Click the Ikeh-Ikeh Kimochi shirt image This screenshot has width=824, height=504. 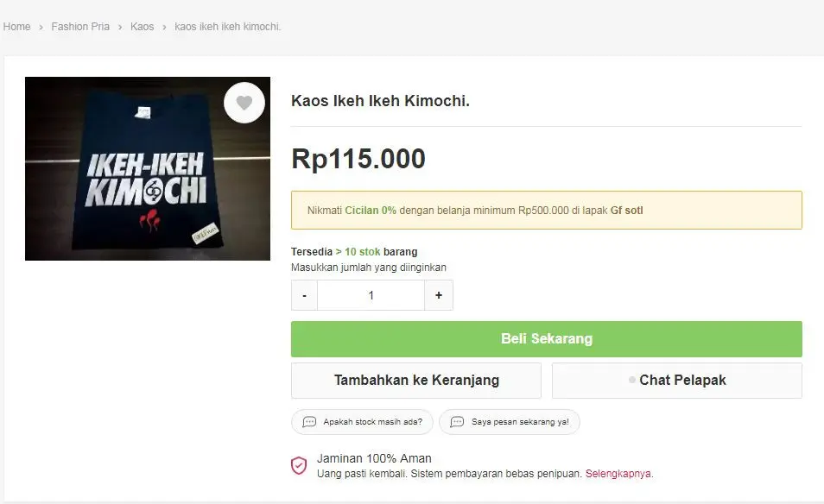click(147, 168)
